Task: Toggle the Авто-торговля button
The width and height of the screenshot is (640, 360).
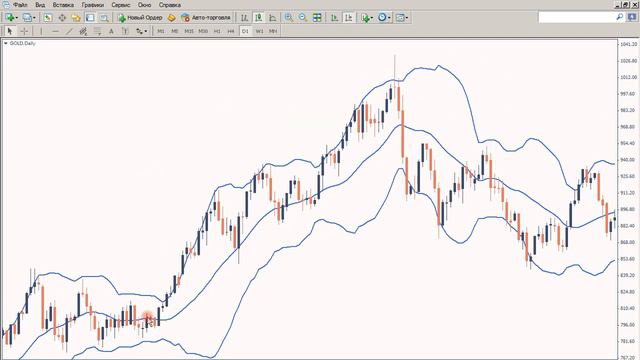Action: click(206, 18)
